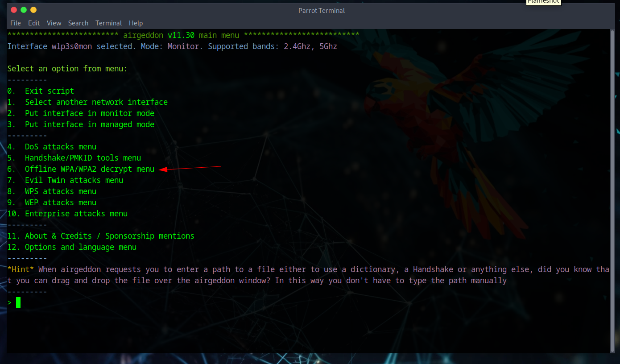Open the View menu

point(54,23)
